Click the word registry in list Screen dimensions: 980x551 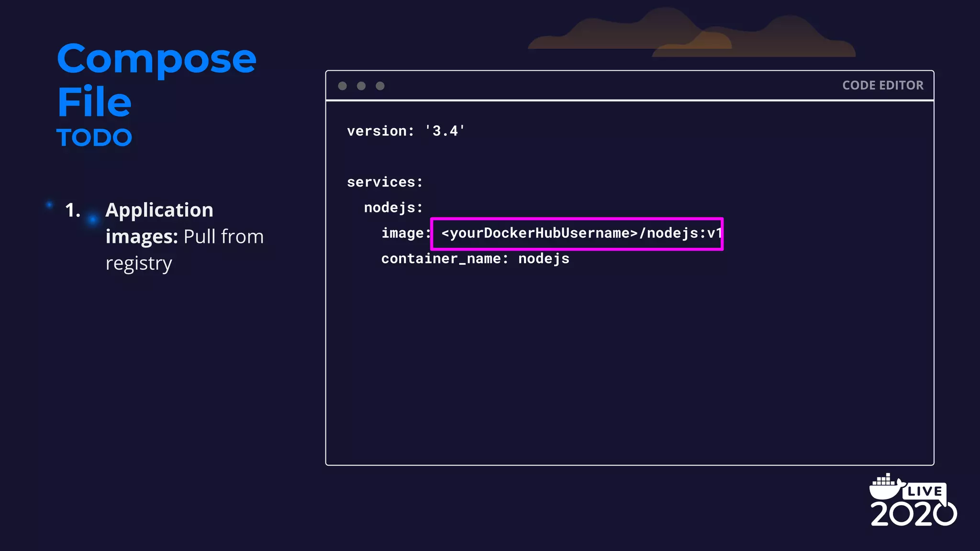(x=139, y=264)
